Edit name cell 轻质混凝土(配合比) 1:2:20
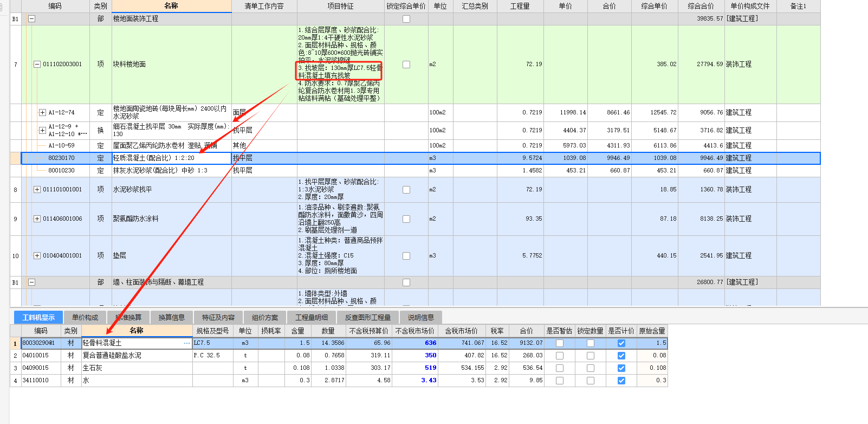Viewport: 868px width, 424px height. coord(172,158)
